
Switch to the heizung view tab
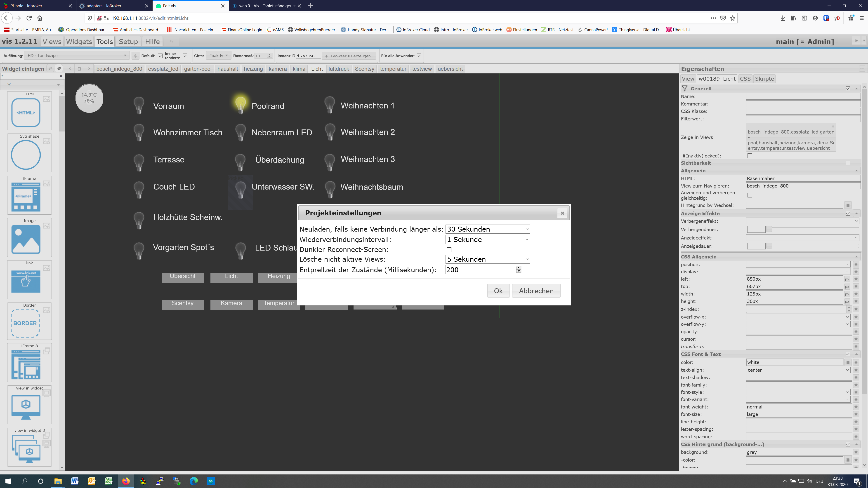[x=253, y=69]
